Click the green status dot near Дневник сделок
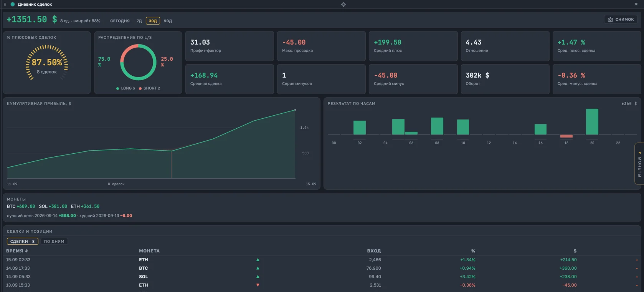644x292 pixels. [13, 4]
